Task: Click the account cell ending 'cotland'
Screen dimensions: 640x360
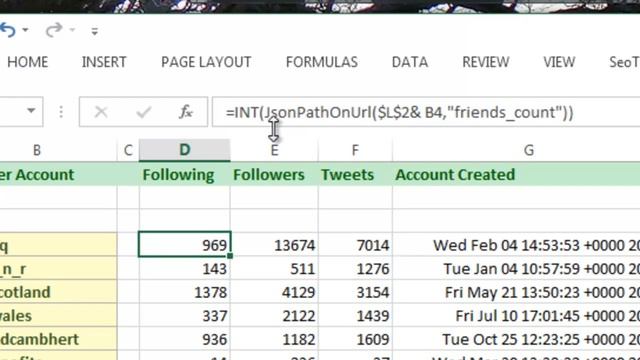Action: pos(58,292)
